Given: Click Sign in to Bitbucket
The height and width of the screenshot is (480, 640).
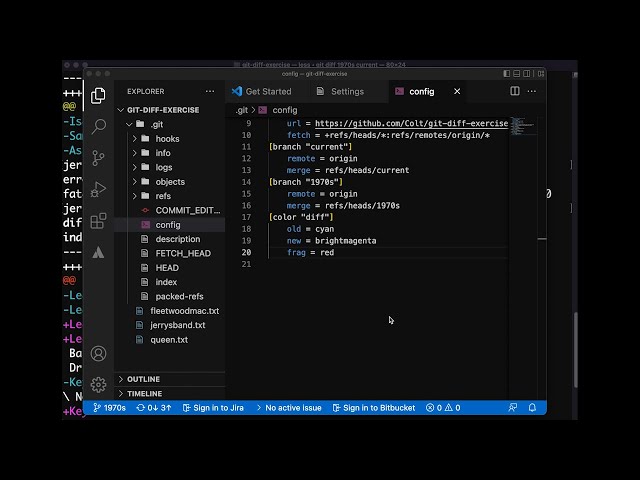Looking at the screenshot, I should tap(374, 408).
